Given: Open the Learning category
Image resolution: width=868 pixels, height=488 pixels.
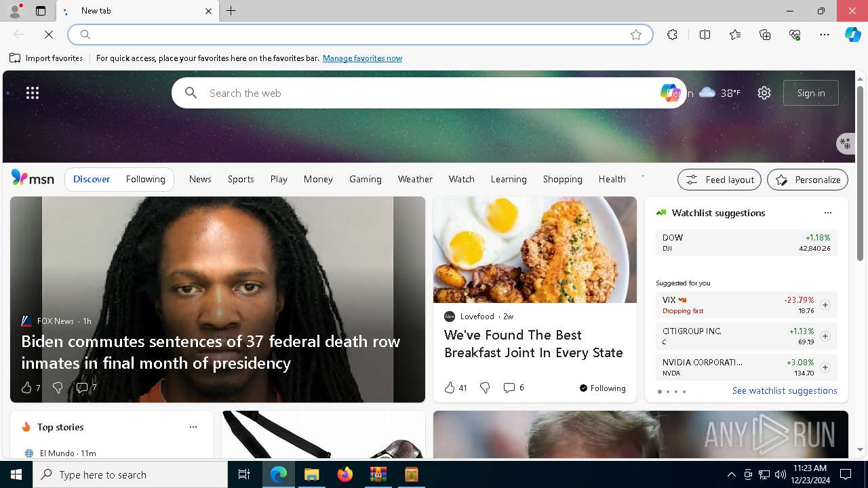Looking at the screenshot, I should click(509, 179).
